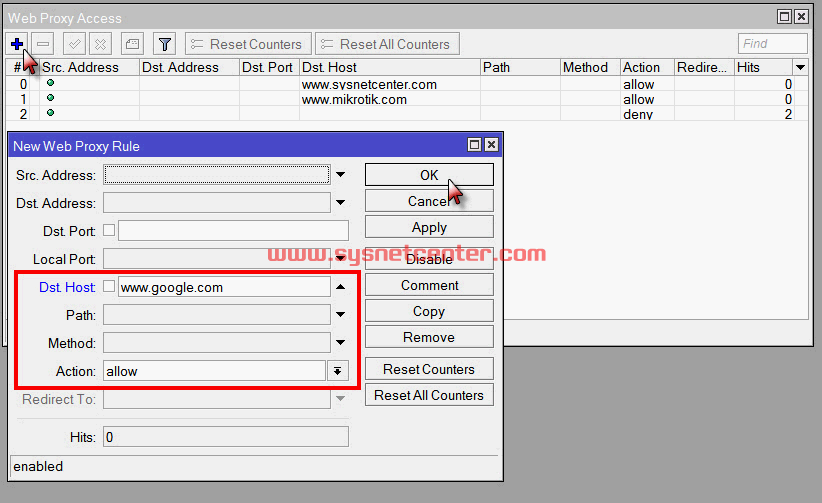Click the Apply button
Image resolution: width=822 pixels, height=503 pixels.
[429, 227]
